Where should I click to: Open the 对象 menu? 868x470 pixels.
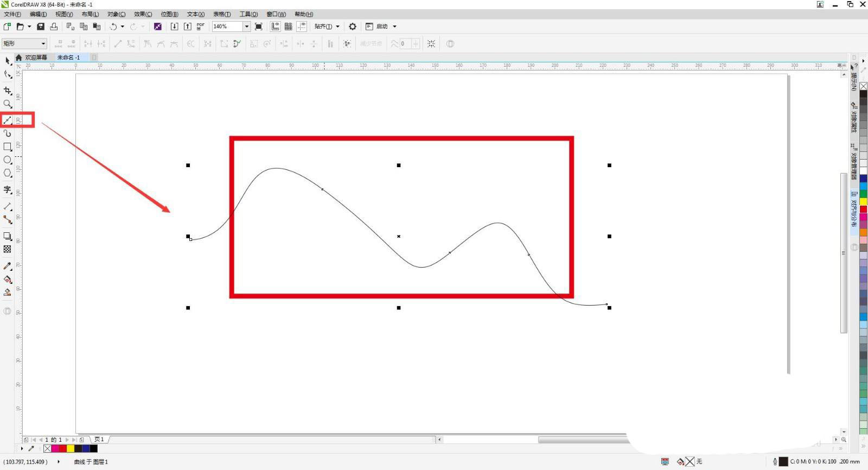pos(116,14)
